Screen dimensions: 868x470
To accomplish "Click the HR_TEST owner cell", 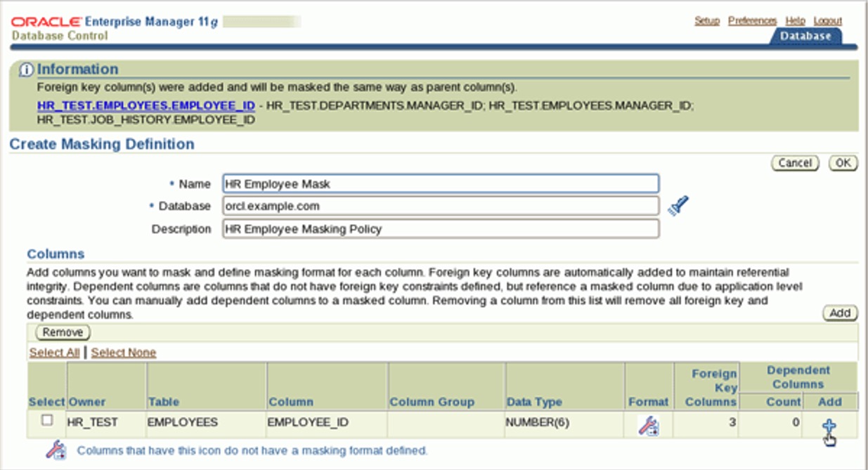I will point(93,422).
